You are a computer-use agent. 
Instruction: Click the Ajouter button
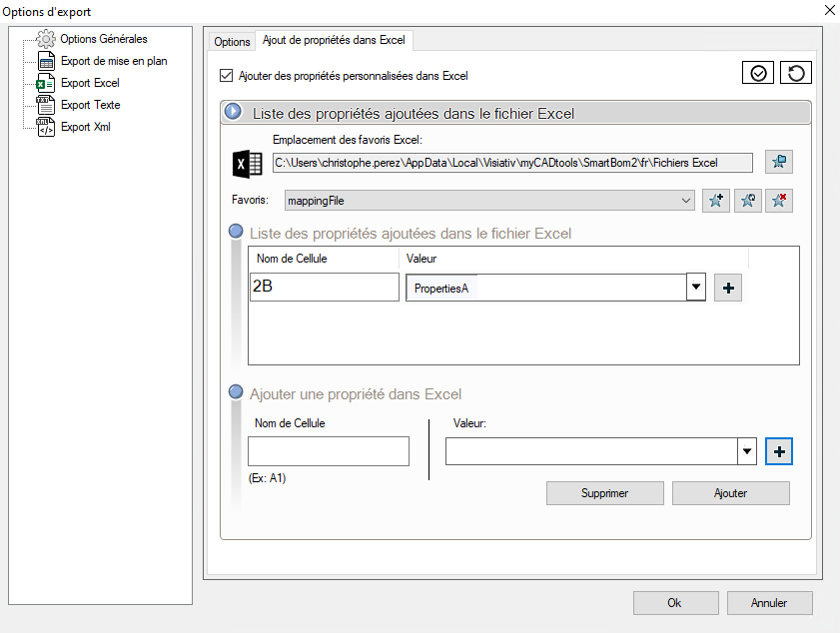point(730,493)
